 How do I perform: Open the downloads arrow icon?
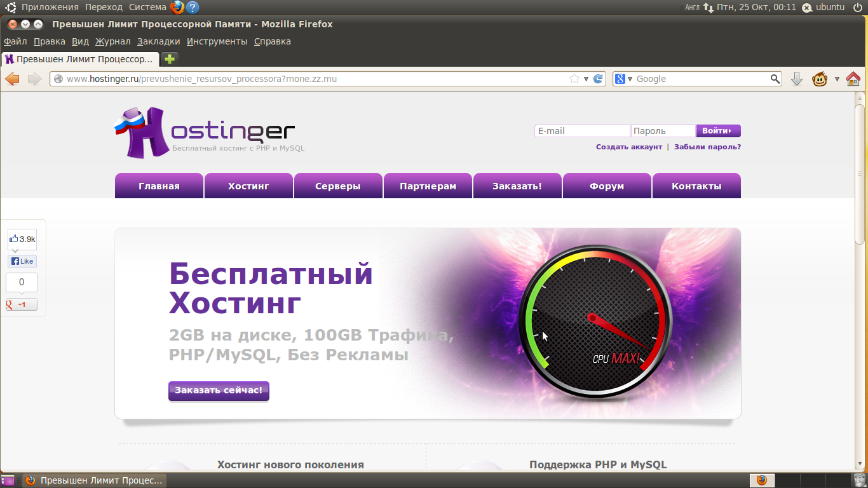[x=797, y=79]
